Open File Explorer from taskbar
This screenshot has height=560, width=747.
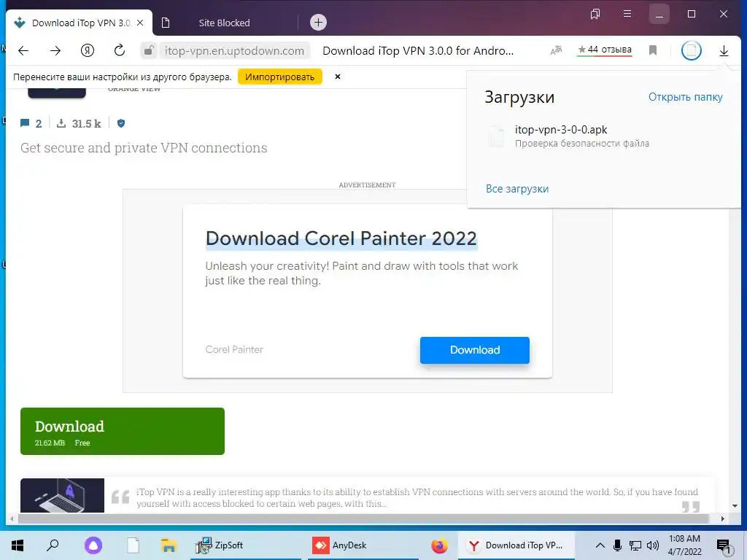click(169, 545)
